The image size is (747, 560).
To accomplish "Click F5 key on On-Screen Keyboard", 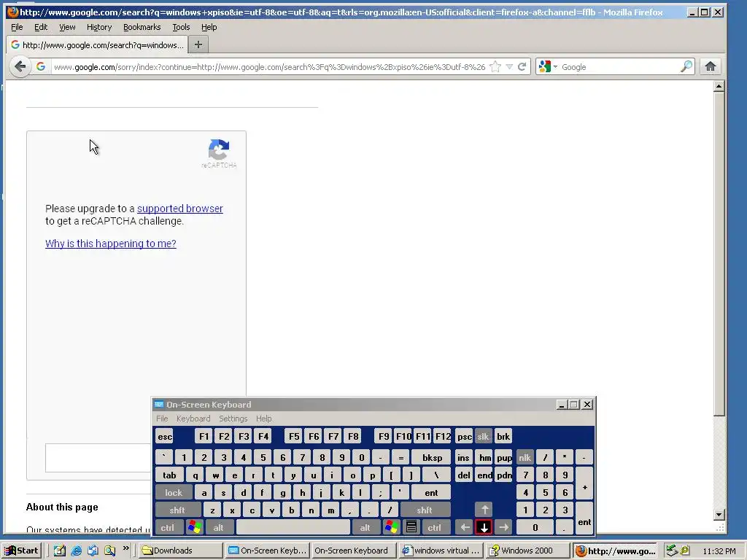I will [x=294, y=436].
